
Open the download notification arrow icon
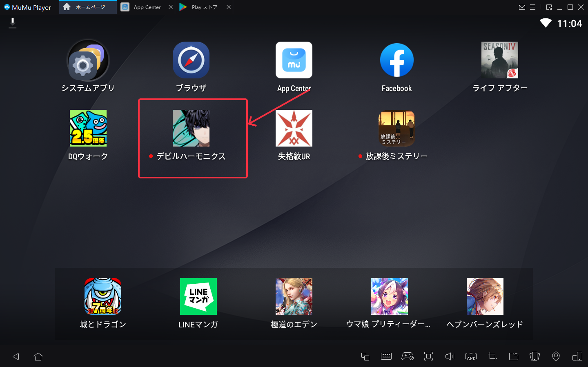pyautogui.click(x=13, y=23)
